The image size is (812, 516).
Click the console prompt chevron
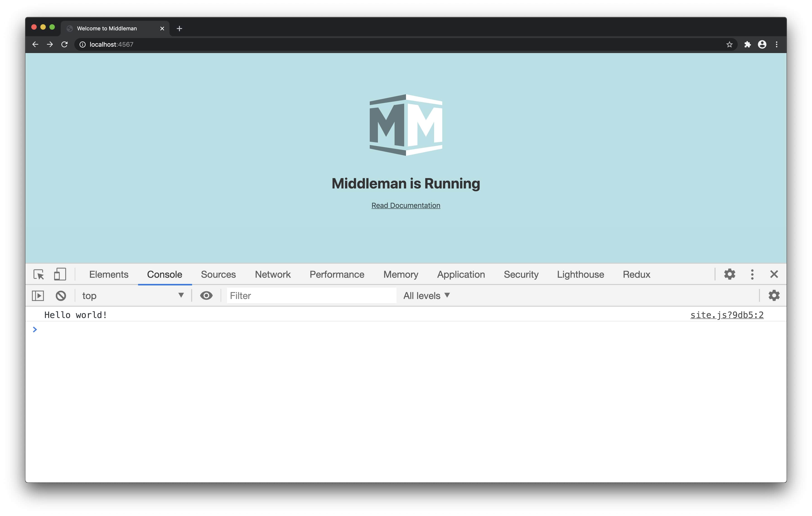(35, 330)
